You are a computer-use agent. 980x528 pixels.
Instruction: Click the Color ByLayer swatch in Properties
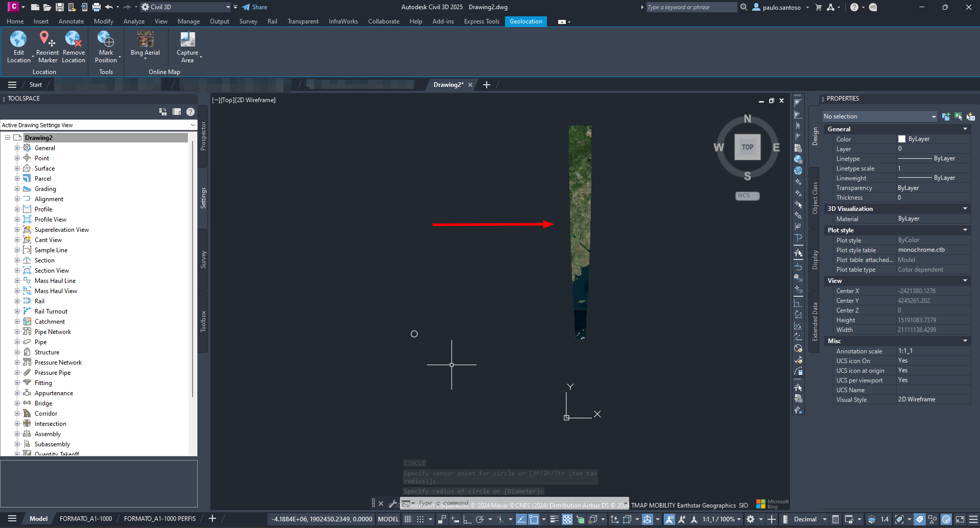pyautogui.click(x=901, y=139)
